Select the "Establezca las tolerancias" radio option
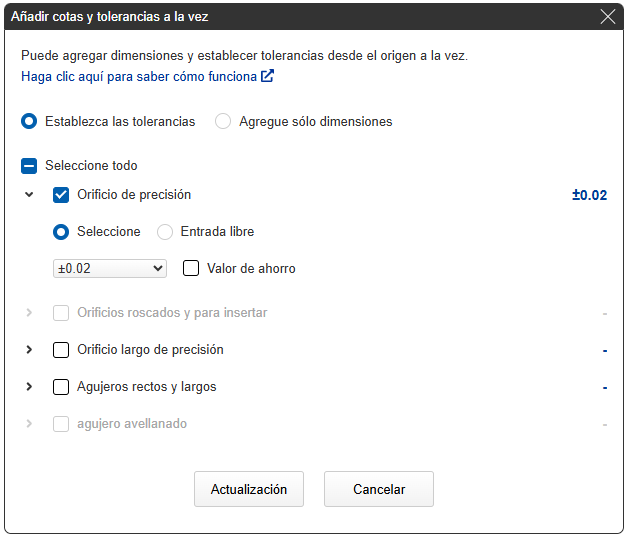626x537 pixels. (x=30, y=121)
